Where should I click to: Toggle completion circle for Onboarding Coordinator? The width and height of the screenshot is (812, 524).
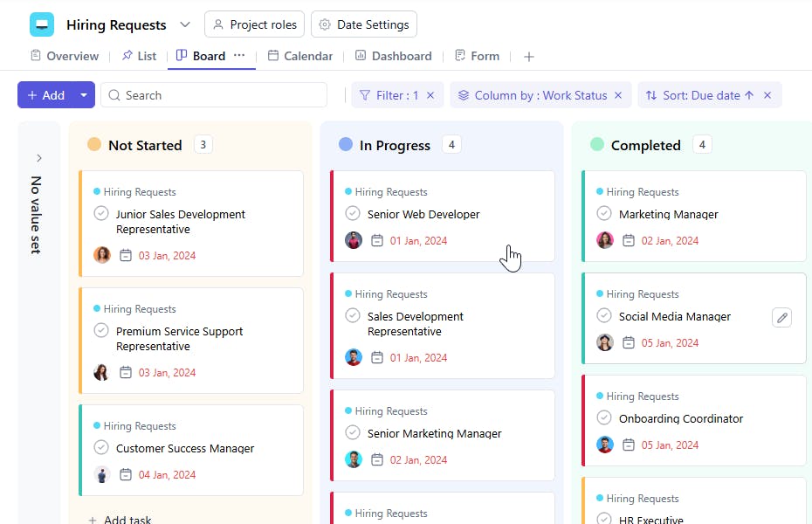click(x=604, y=418)
